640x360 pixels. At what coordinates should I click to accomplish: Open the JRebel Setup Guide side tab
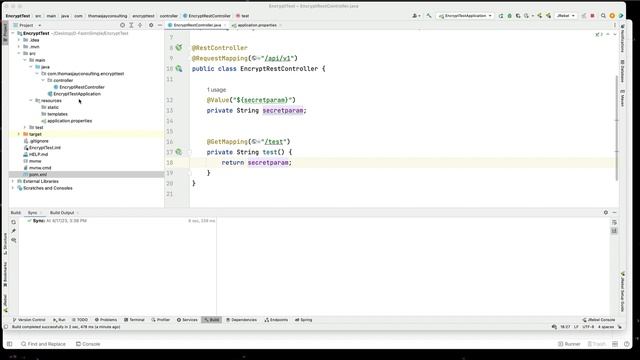coord(622,291)
